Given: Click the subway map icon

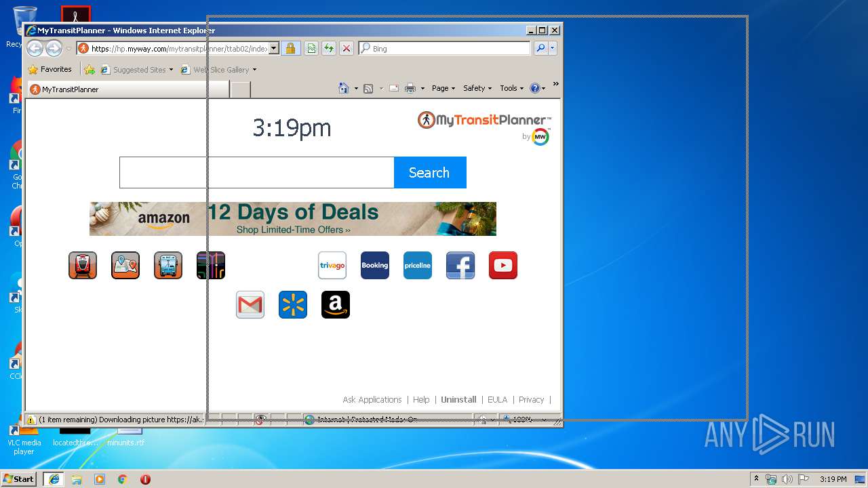Looking at the screenshot, I should (x=211, y=265).
